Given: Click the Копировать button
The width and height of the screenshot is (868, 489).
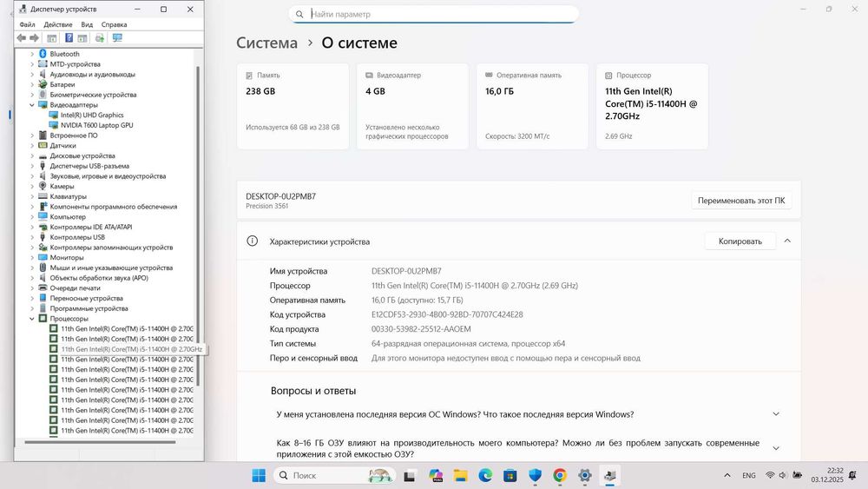Looking at the screenshot, I should (x=740, y=241).
